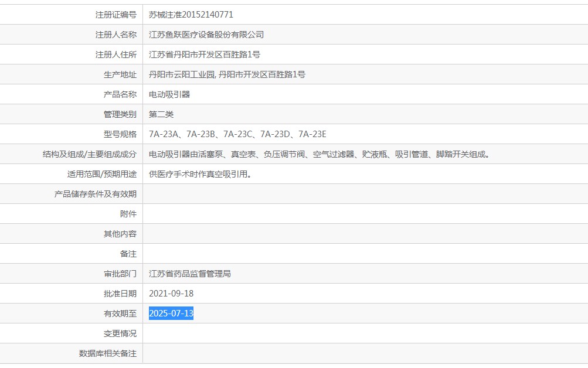Select product name 电动吸引器
Screen dimensions: 588x368
click(169, 94)
